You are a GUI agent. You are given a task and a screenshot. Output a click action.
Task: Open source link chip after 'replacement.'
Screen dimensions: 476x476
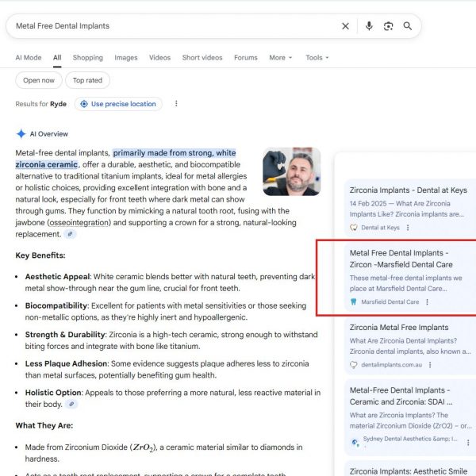pos(70,234)
